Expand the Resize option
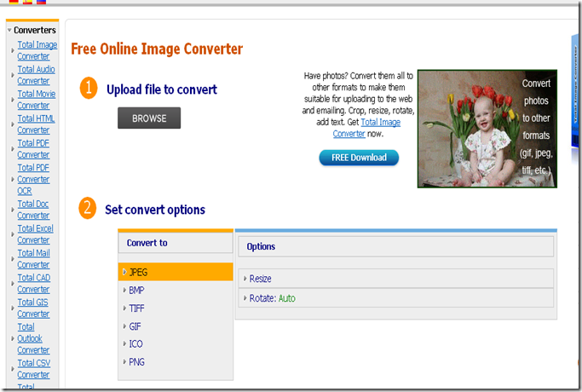 pos(395,279)
